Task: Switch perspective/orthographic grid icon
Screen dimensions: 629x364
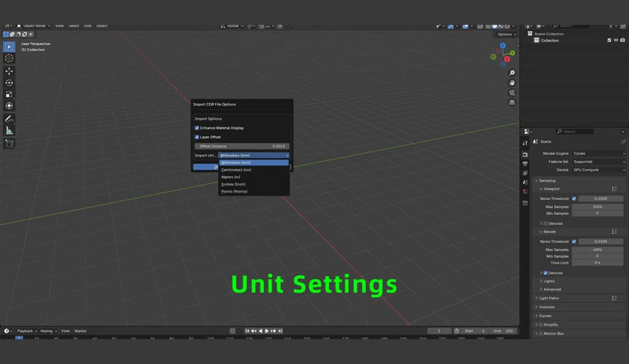Action: [512, 102]
